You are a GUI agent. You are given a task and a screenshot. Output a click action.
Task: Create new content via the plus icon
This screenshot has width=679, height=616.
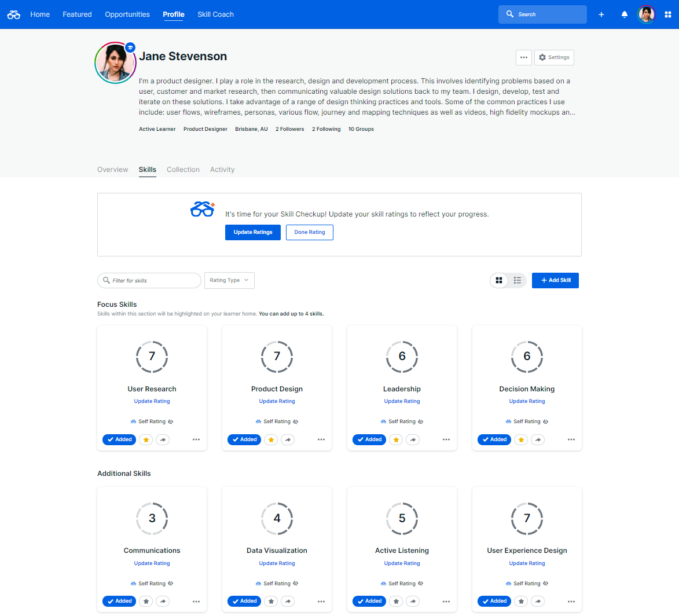pyautogui.click(x=601, y=14)
